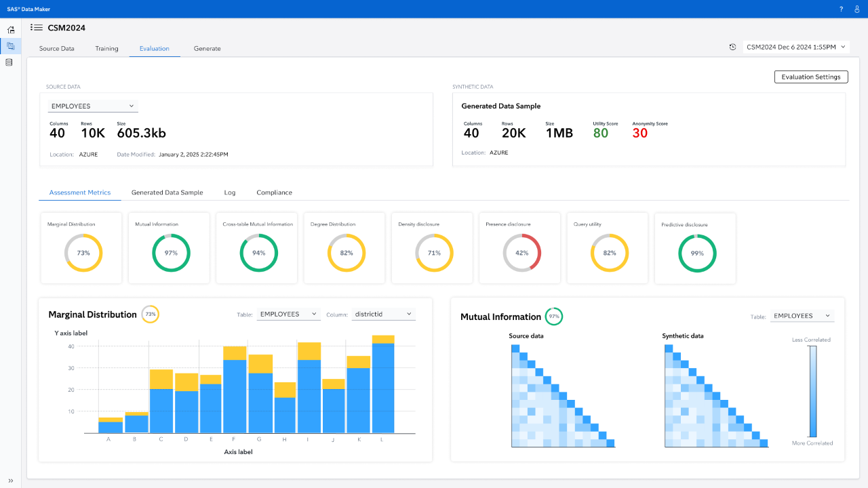
Task: Open the help question mark icon
Action: [841, 9]
